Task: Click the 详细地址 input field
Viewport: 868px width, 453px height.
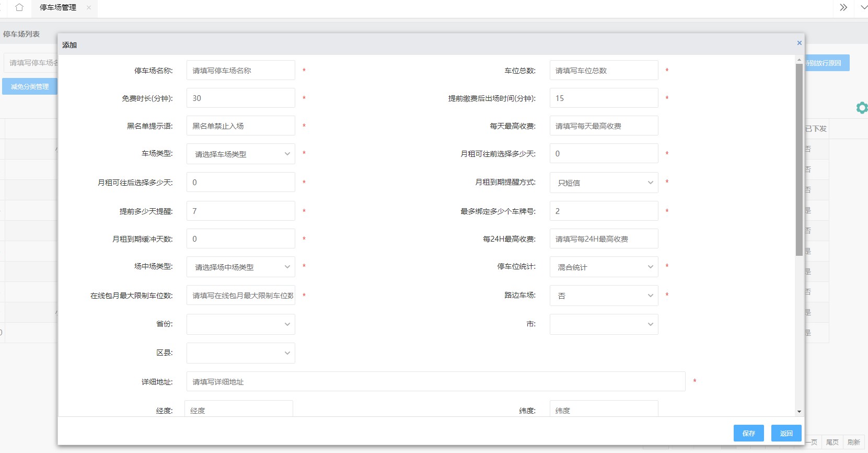Action: pyautogui.click(x=436, y=381)
